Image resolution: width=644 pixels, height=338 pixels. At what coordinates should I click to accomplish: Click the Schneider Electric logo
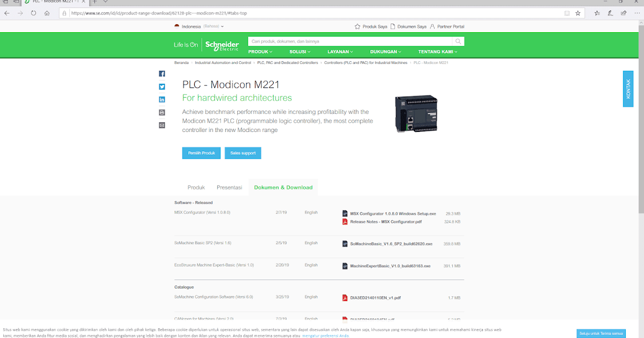(x=222, y=45)
